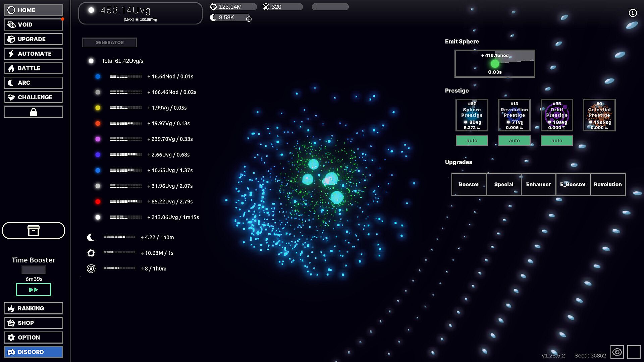Open the Discord link button
The width and height of the screenshot is (644, 362).
34,352
